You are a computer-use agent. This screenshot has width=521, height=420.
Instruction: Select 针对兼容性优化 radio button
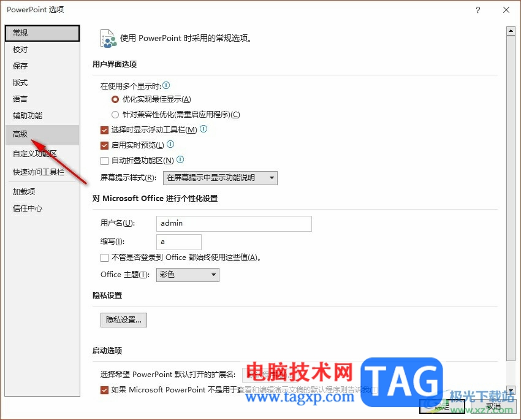tap(115, 115)
